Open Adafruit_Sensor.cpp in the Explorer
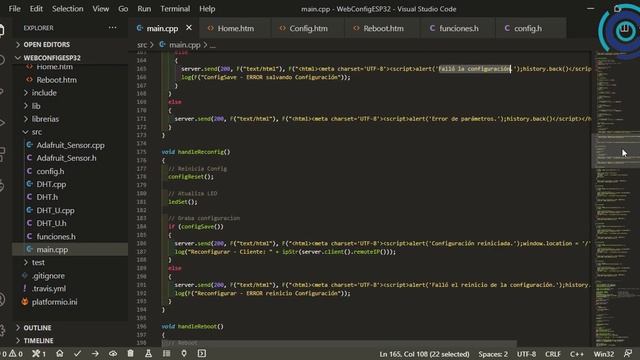Image resolution: width=640 pixels, height=360 pixels. tap(70, 145)
